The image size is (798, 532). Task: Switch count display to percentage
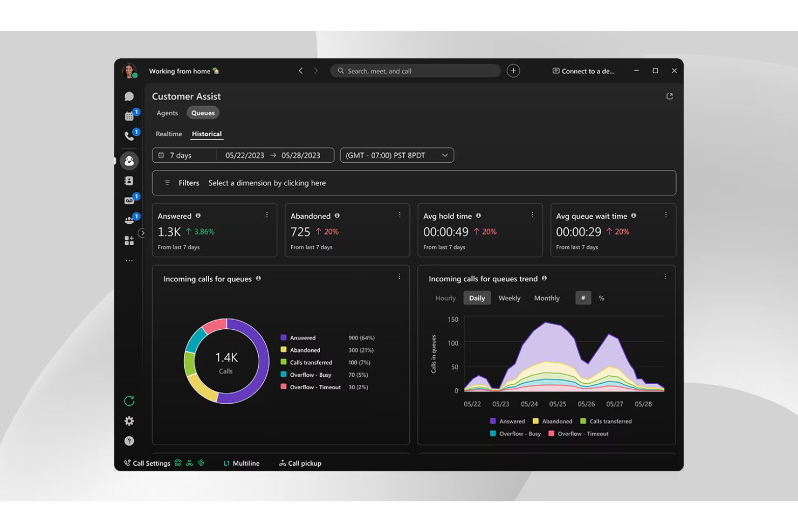pyautogui.click(x=601, y=298)
